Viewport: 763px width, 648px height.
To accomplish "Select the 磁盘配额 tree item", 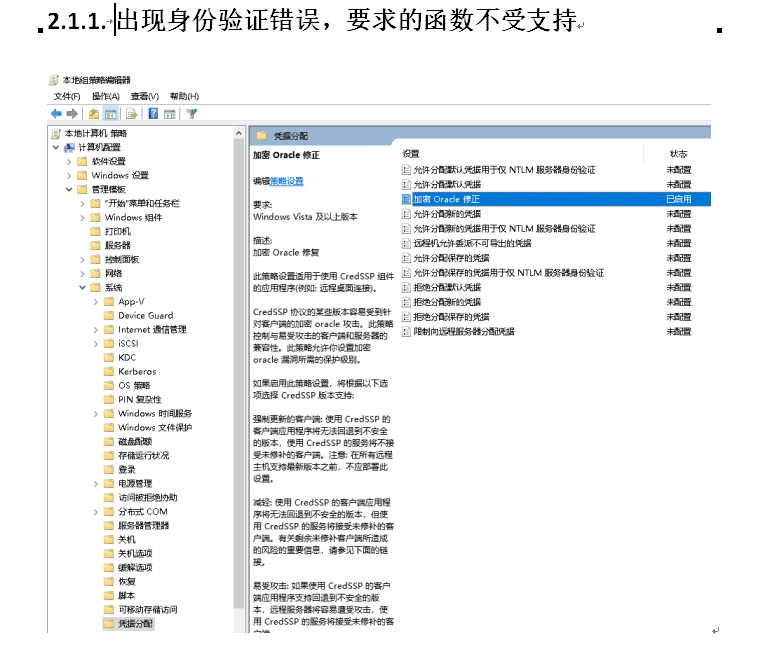I will pyautogui.click(x=135, y=442).
